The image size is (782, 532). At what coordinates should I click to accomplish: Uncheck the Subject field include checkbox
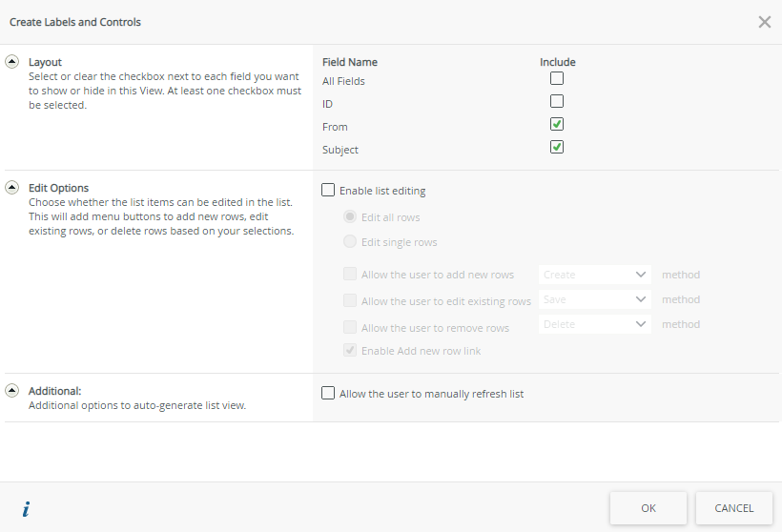(557, 147)
